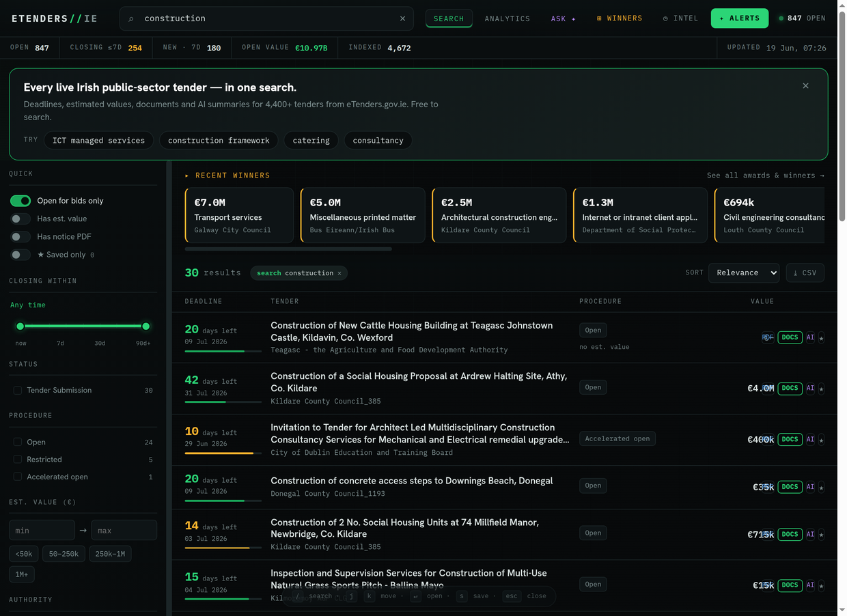Switch to the ANALYTICS tab
The width and height of the screenshot is (847, 616).
(508, 18)
